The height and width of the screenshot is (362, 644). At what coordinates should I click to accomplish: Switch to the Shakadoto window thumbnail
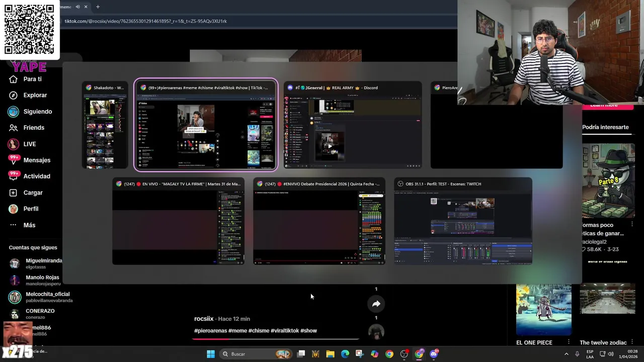tap(105, 125)
